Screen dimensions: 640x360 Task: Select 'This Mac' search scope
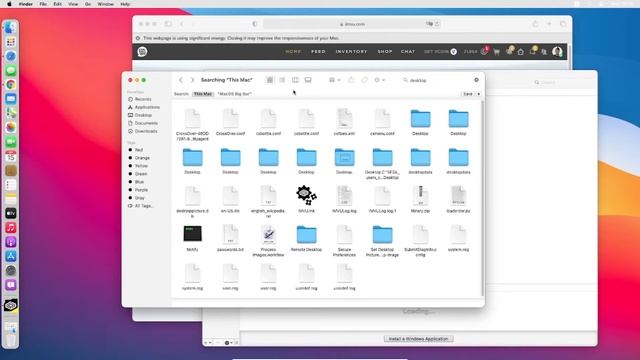pyautogui.click(x=203, y=94)
